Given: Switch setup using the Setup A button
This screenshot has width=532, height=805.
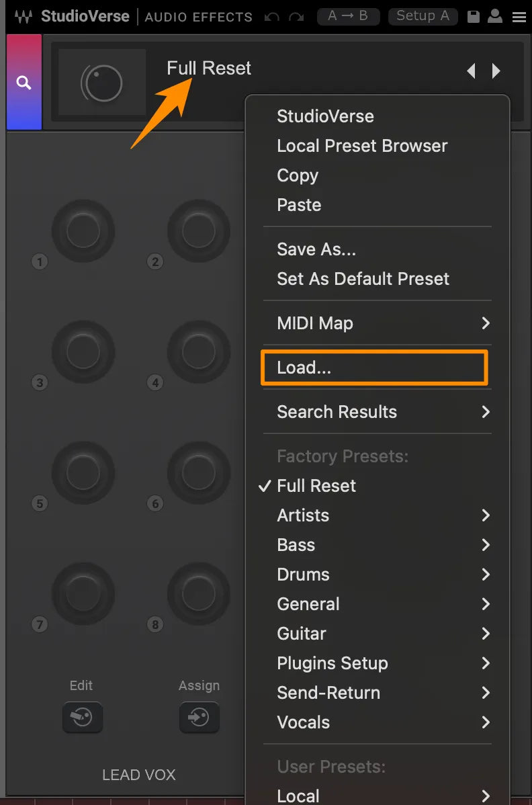Looking at the screenshot, I should pyautogui.click(x=423, y=16).
